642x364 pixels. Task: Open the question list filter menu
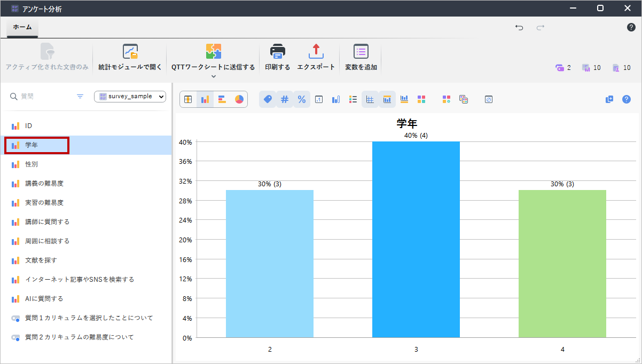tap(80, 97)
